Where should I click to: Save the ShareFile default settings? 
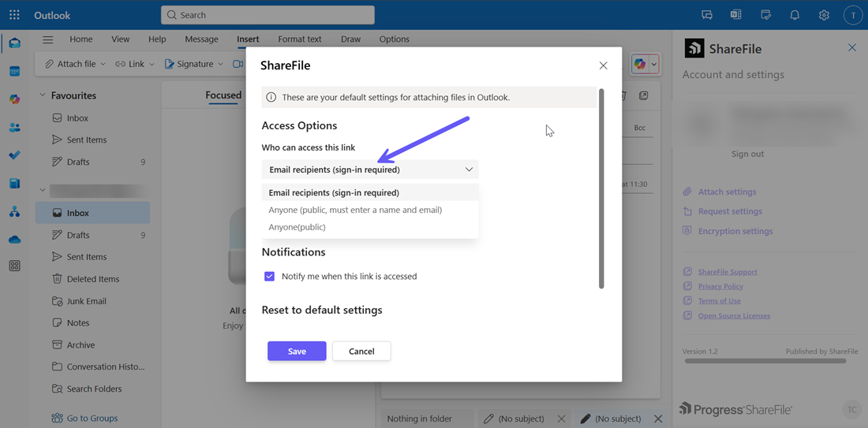pyautogui.click(x=297, y=352)
